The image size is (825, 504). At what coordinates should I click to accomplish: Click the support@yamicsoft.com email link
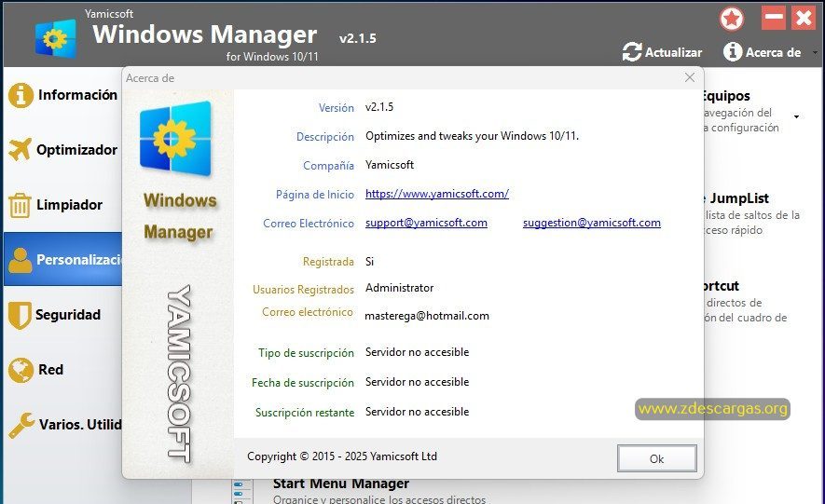point(426,223)
